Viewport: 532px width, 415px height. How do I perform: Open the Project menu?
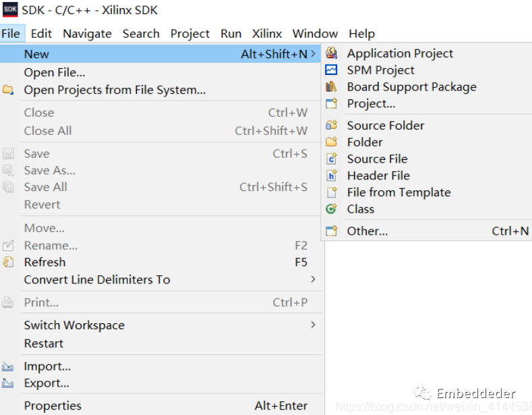point(189,34)
